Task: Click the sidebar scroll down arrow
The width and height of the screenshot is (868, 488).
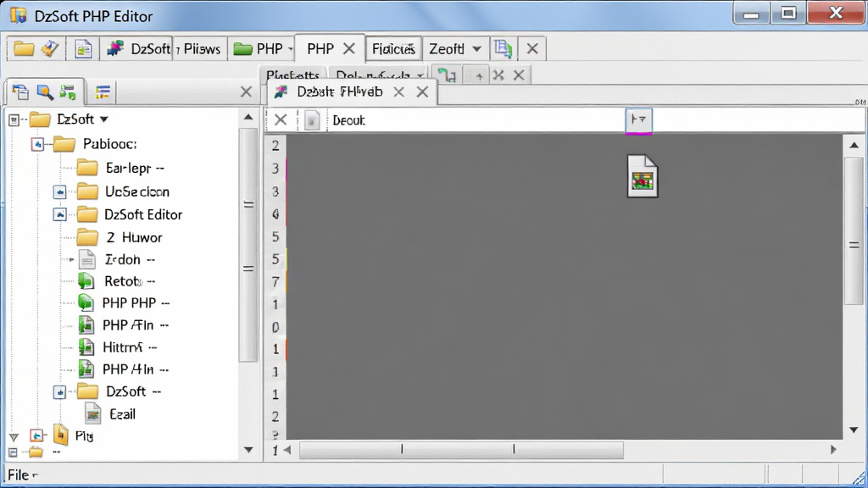Action: coord(248,450)
